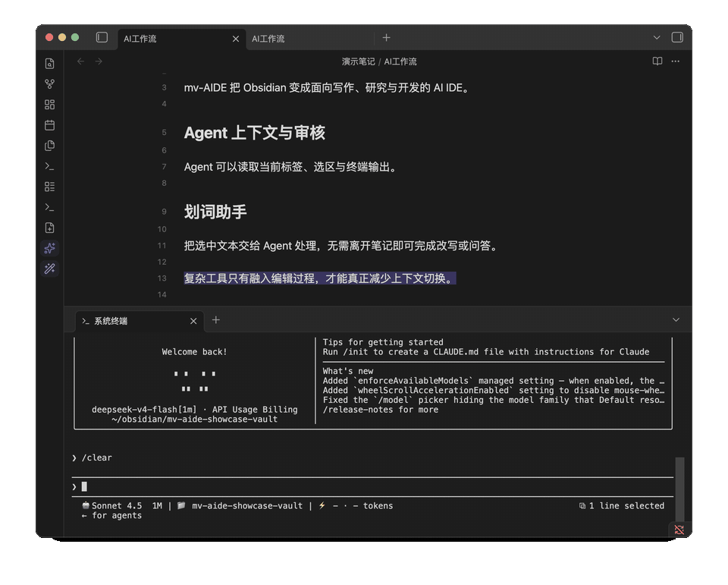
Task: Click the 划词助手 heading
Action: pos(215,212)
